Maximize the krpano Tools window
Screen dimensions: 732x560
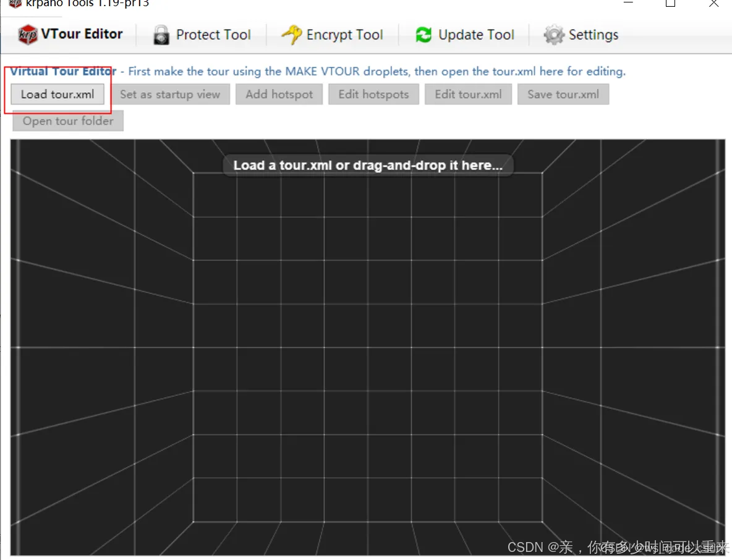tap(670, 4)
